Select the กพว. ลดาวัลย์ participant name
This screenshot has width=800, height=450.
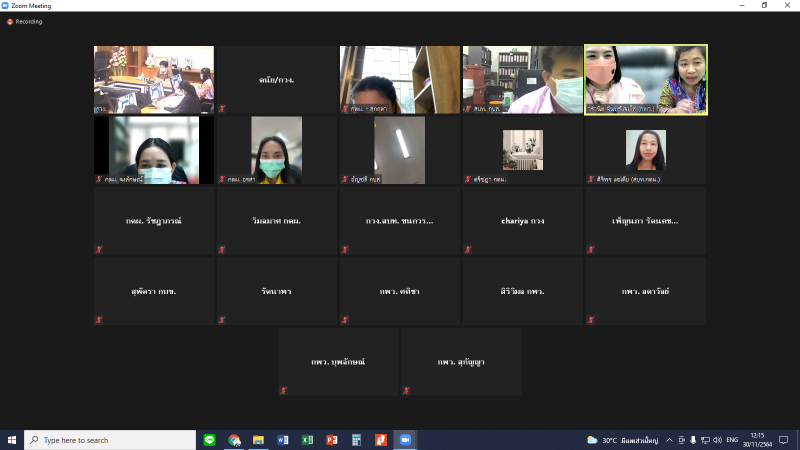tap(645, 291)
